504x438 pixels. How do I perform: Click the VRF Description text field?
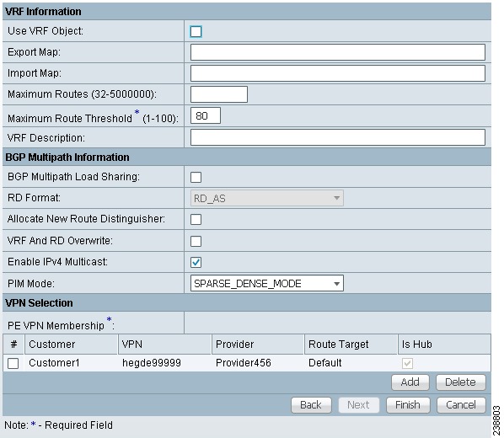337,137
